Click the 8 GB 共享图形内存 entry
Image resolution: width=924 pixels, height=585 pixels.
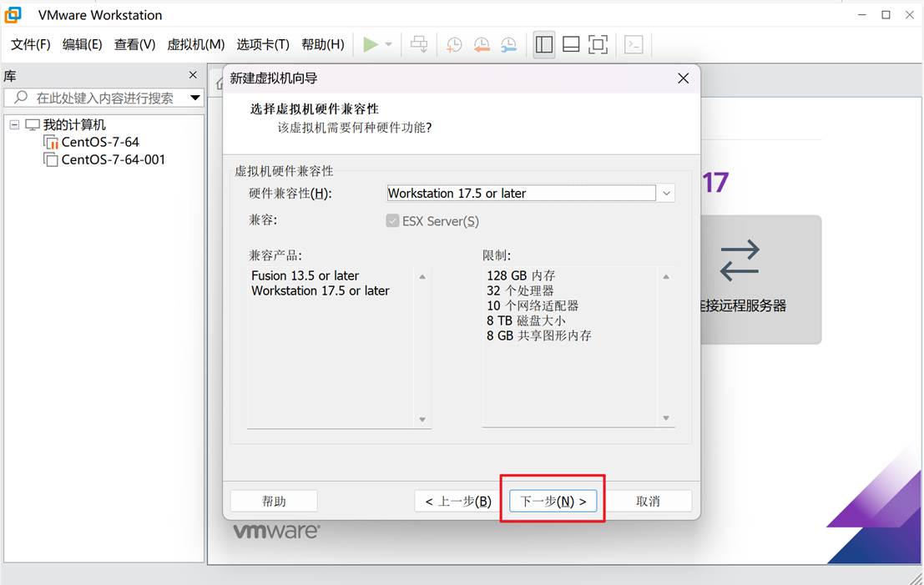pos(538,335)
